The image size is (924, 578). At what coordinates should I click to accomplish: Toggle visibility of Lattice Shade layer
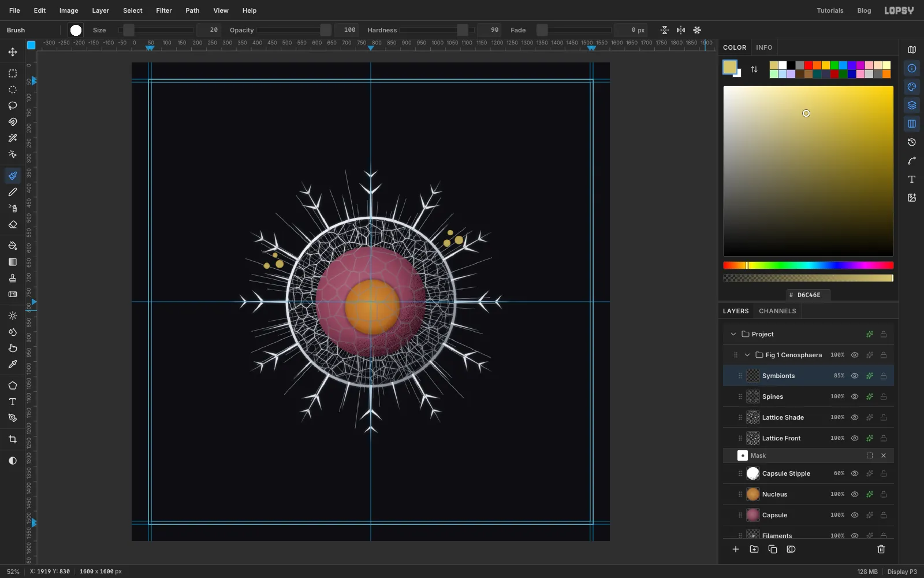(x=855, y=417)
